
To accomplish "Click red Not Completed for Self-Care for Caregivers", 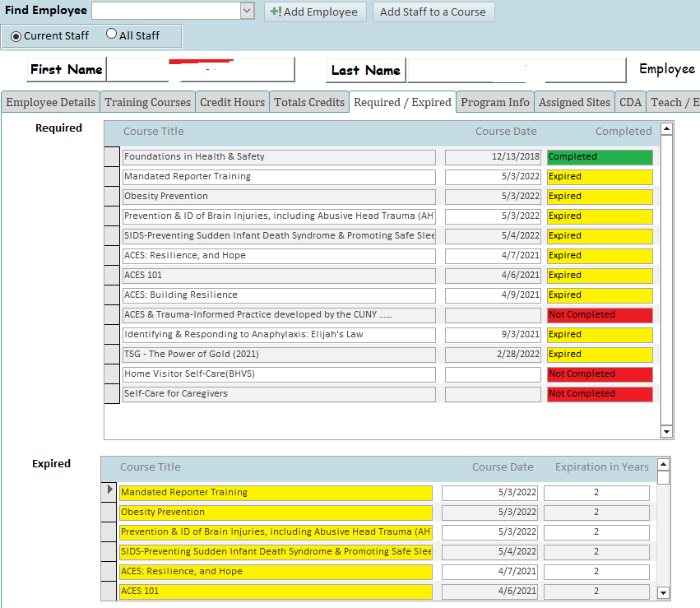I will (599, 394).
